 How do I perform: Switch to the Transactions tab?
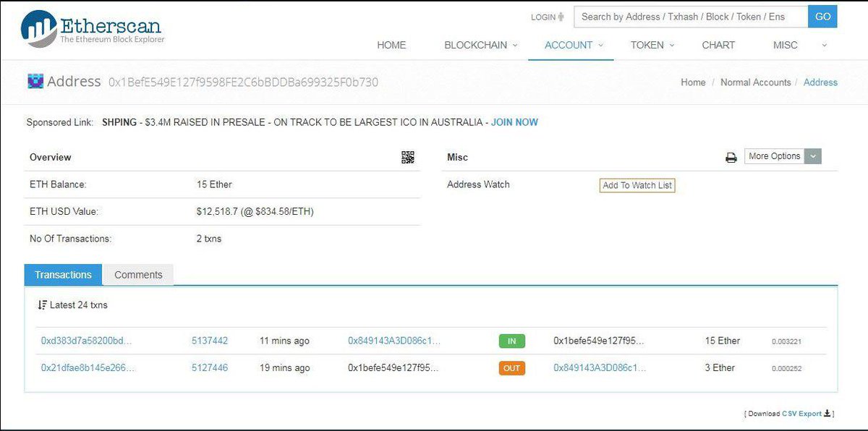64,275
